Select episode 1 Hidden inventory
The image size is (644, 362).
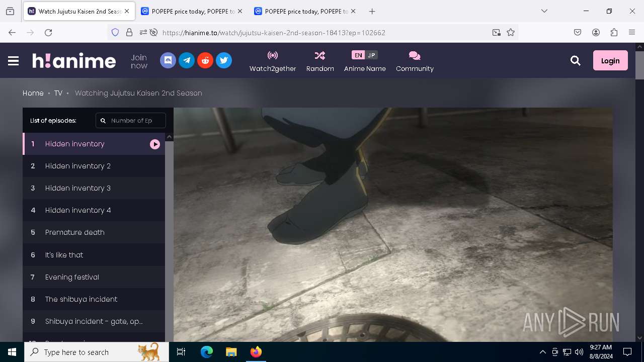[94, 144]
